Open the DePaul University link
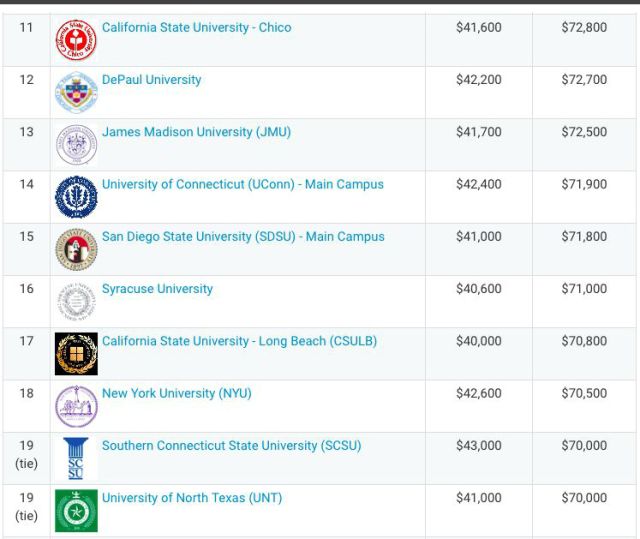 click(151, 80)
